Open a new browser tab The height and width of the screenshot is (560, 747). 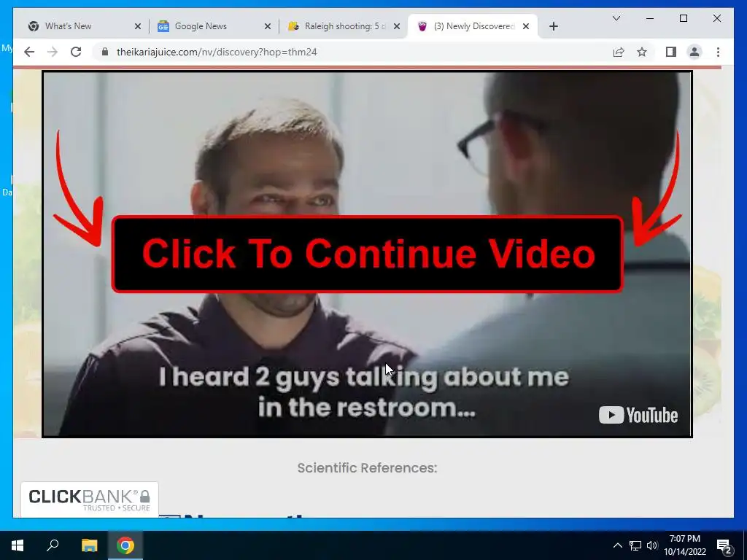(553, 26)
